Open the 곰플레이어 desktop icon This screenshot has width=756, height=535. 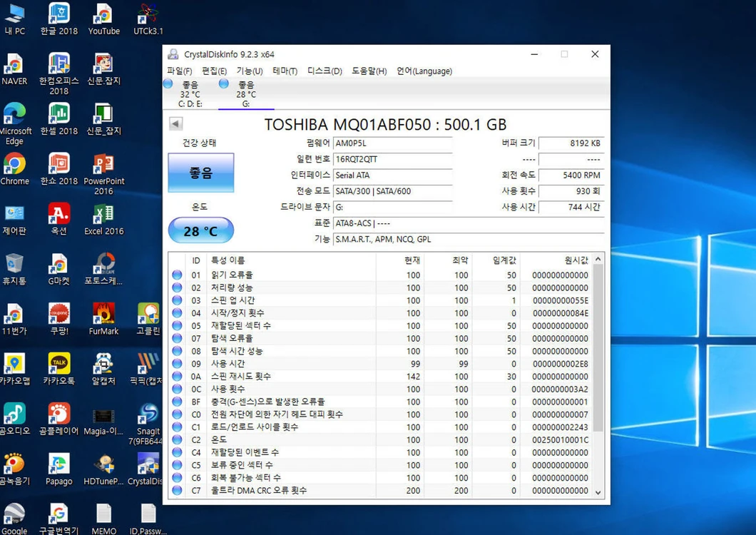pos(58,419)
